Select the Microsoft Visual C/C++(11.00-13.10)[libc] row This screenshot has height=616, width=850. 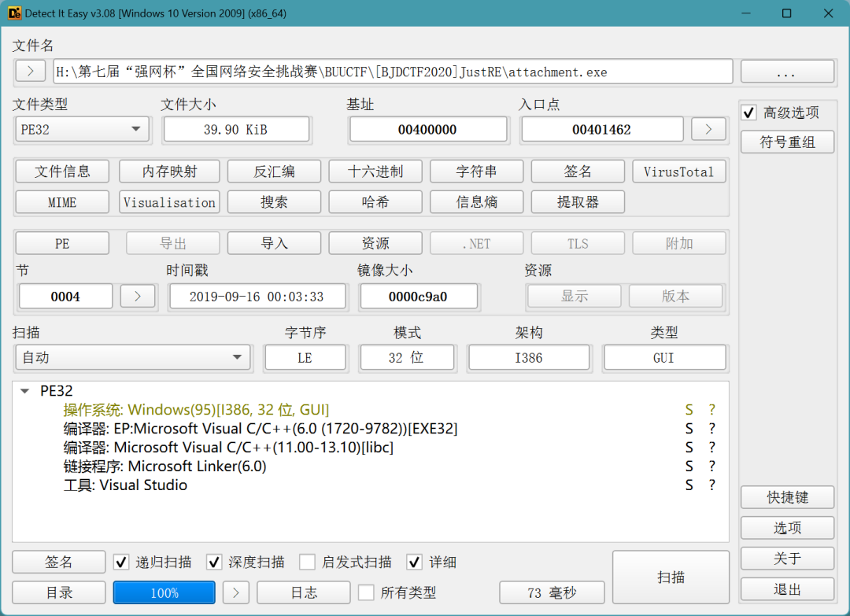[370, 448]
